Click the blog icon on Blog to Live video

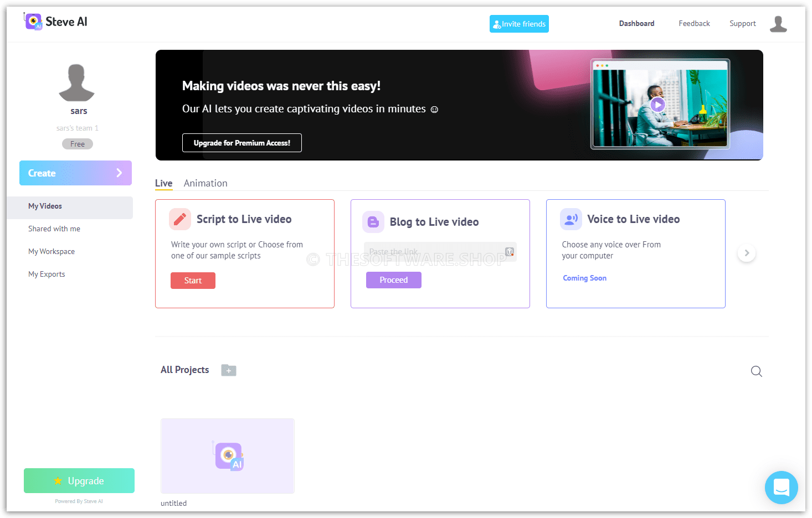(373, 222)
